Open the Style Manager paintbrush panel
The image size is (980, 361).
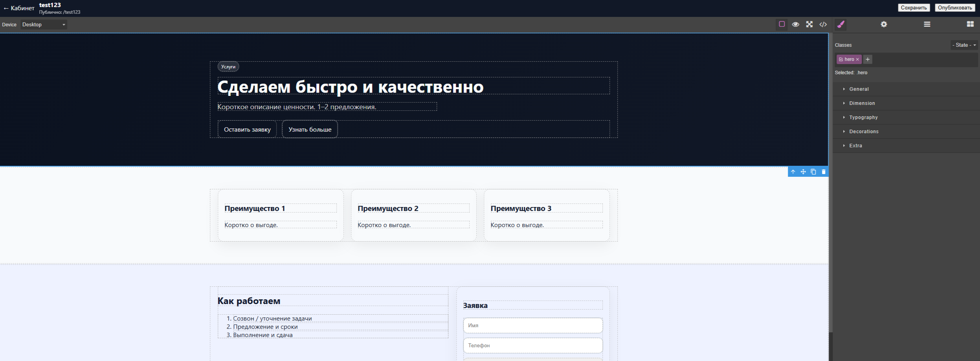pyautogui.click(x=840, y=24)
